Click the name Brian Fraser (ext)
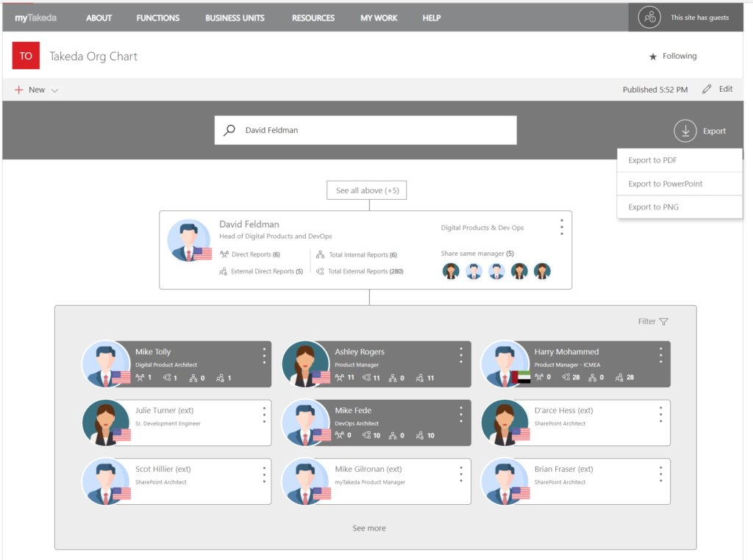This screenshot has height=560, width=753. pos(564,469)
